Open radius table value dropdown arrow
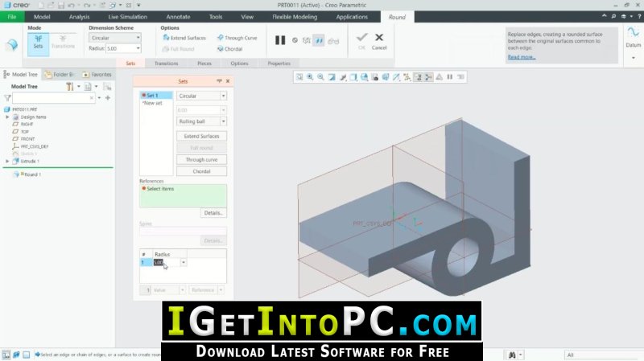The height and width of the screenshot is (361, 644). click(184, 262)
